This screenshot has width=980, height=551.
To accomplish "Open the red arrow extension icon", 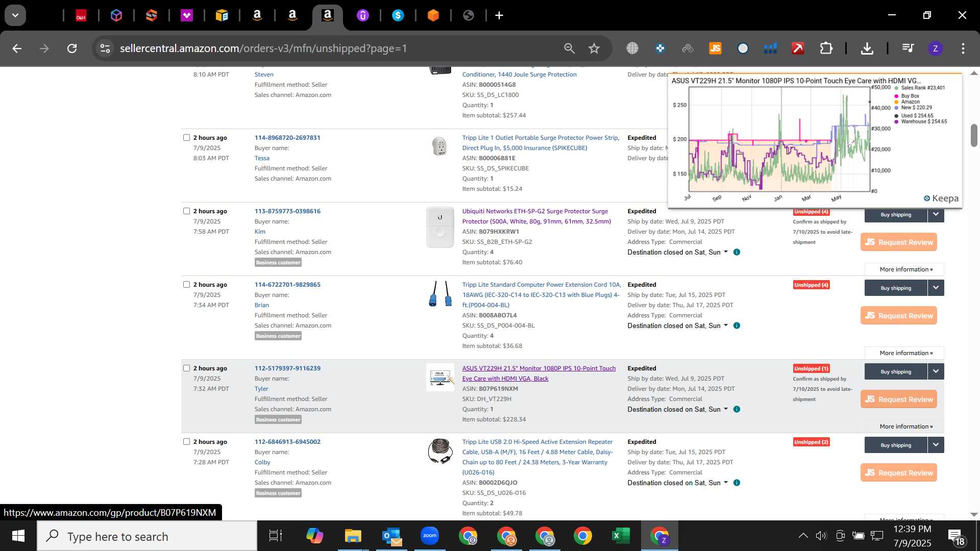I will click(798, 48).
